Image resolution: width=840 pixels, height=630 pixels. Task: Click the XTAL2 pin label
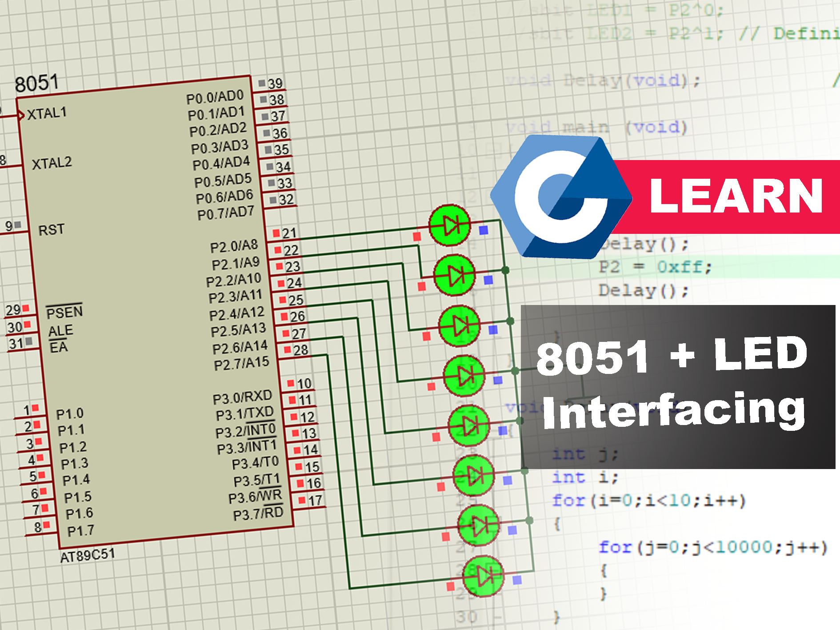coord(52,163)
